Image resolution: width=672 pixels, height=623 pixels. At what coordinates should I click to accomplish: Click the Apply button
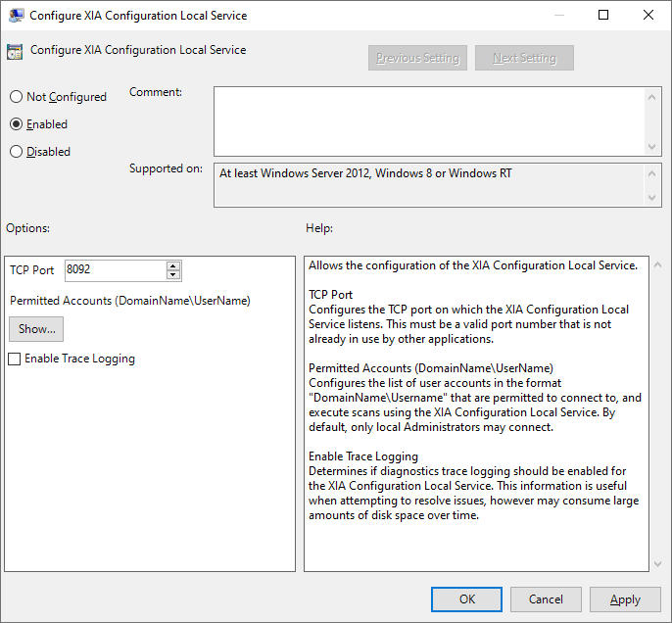[625, 599]
